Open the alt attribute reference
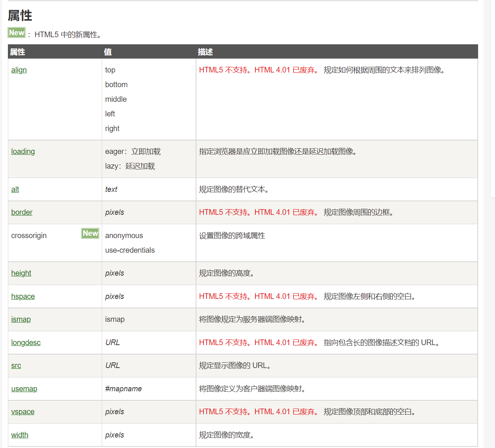Screen dimensions: 495x448 [15, 190]
